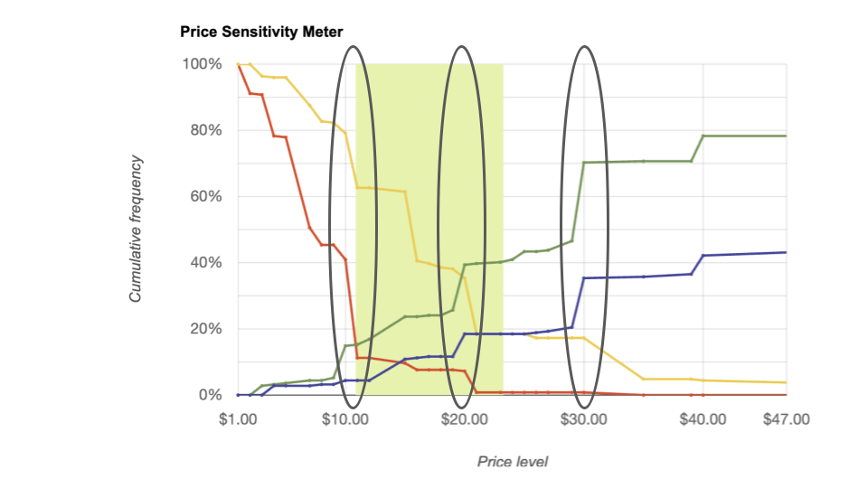
Task: Click the 80% y-axis label
Action: pyautogui.click(x=206, y=130)
